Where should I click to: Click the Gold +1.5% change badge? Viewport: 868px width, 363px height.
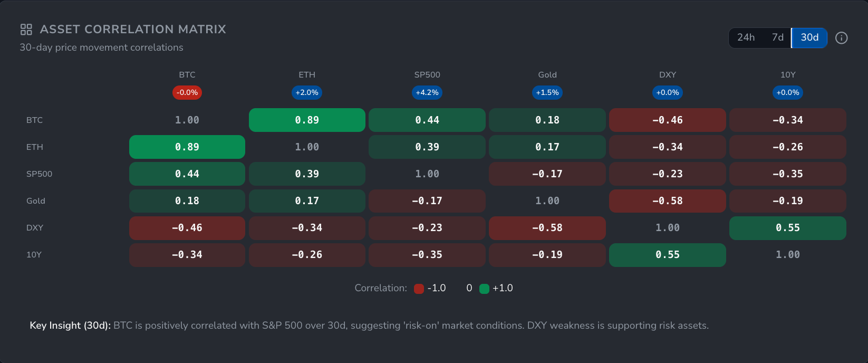(547, 93)
